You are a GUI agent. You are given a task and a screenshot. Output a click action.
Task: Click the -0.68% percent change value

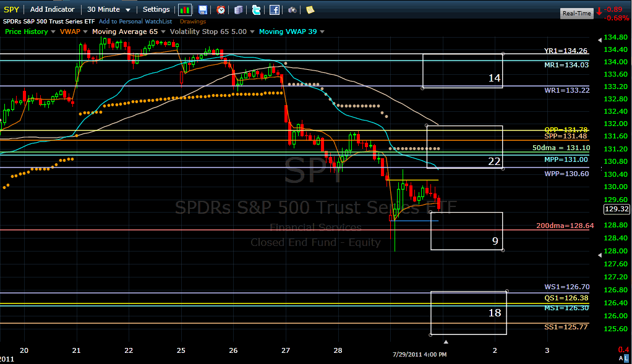click(617, 19)
